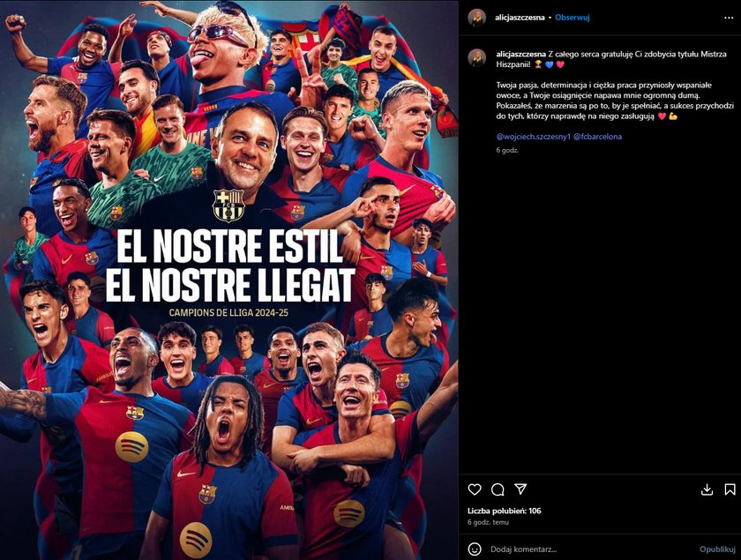Open the header profile avatar of alicjaszczesna

477,18
